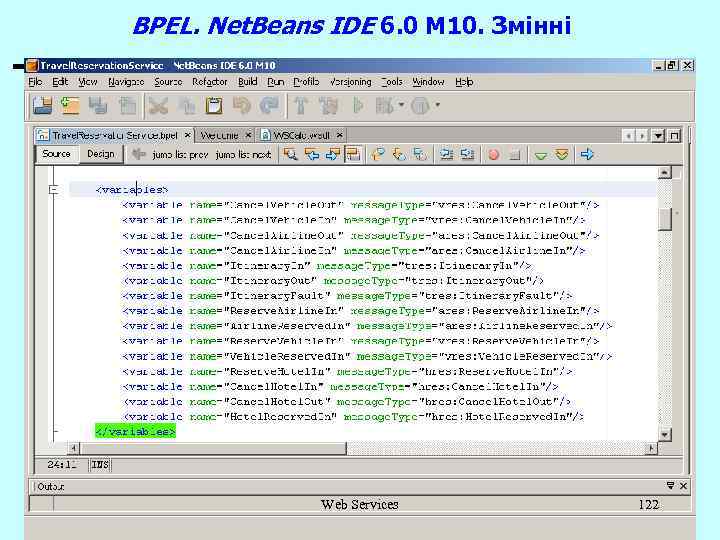Open the Navigate menu

click(126, 82)
